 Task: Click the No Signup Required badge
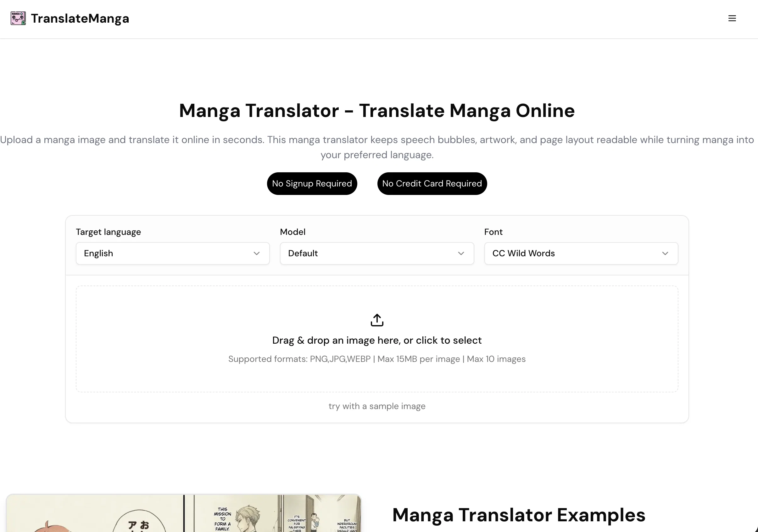[312, 184]
